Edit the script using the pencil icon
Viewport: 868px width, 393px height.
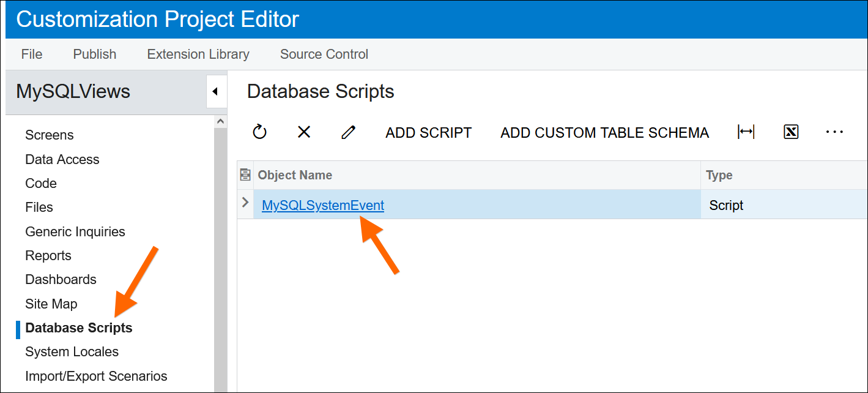(x=348, y=132)
